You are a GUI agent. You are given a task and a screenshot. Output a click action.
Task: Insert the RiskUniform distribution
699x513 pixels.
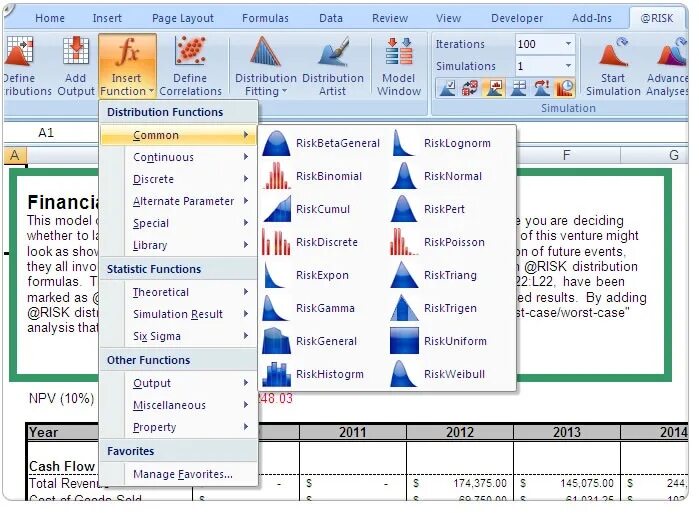pos(450,341)
